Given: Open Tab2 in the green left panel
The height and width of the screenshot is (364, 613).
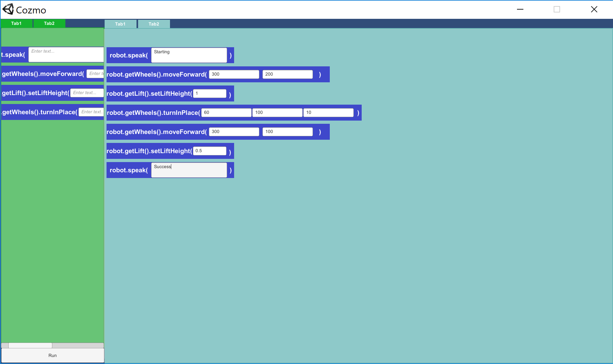Looking at the screenshot, I should pyautogui.click(x=49, y=23).
